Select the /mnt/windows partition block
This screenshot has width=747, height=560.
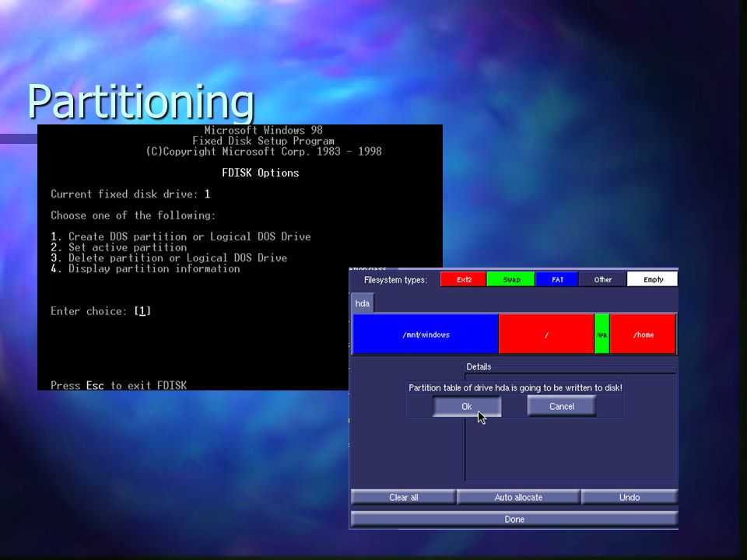click(426, 334)
